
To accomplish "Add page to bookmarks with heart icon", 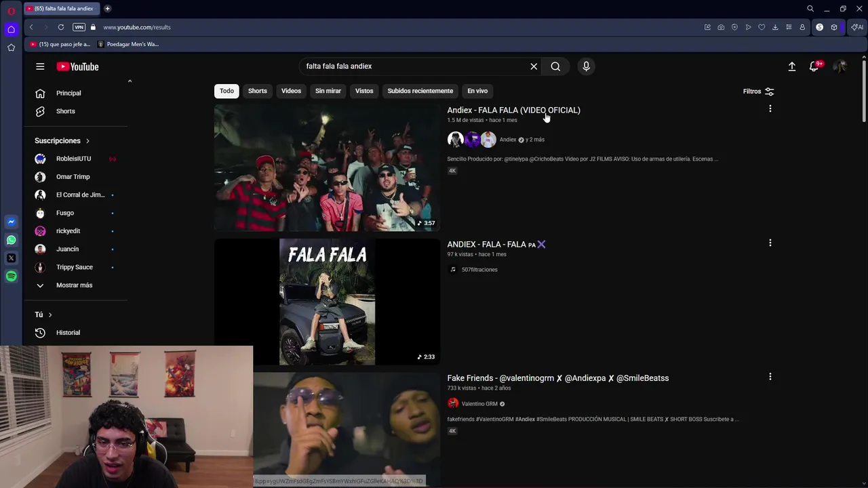I will [x=762, y=27].
